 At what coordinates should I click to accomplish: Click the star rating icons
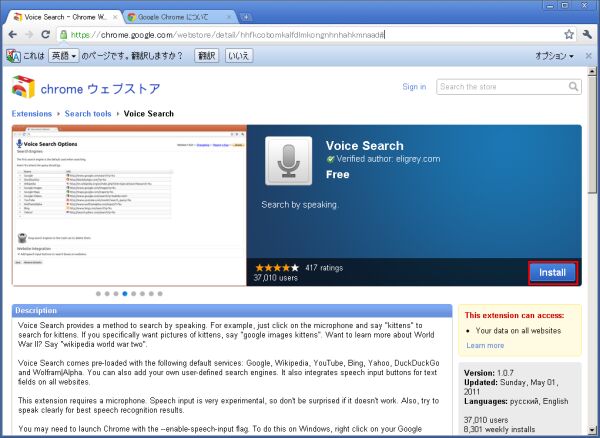click(277, 268)
